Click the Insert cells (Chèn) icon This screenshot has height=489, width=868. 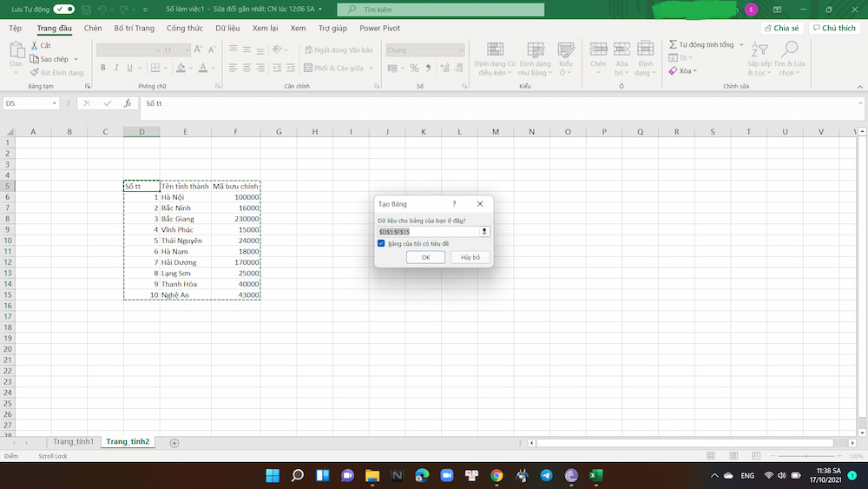coord(598,50)
